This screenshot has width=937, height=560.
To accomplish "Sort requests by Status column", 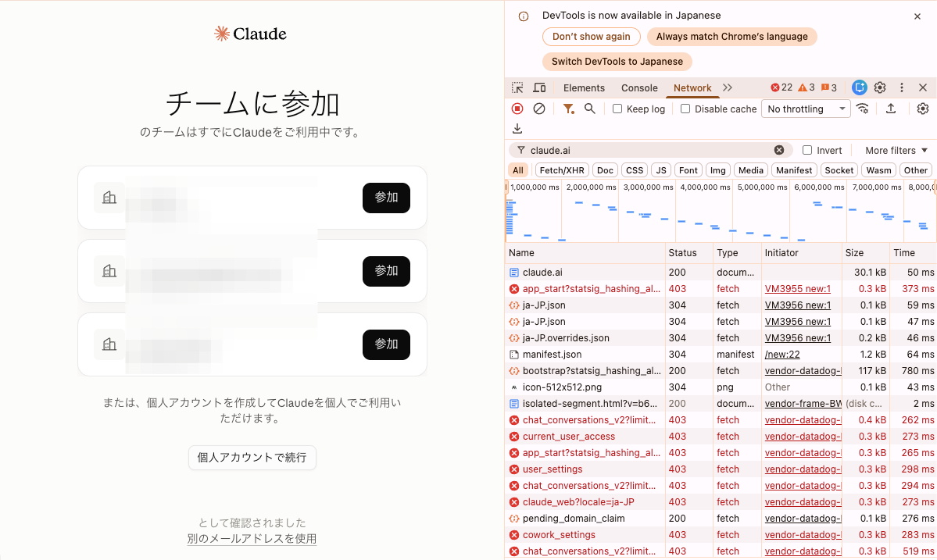I will point(689,253).
